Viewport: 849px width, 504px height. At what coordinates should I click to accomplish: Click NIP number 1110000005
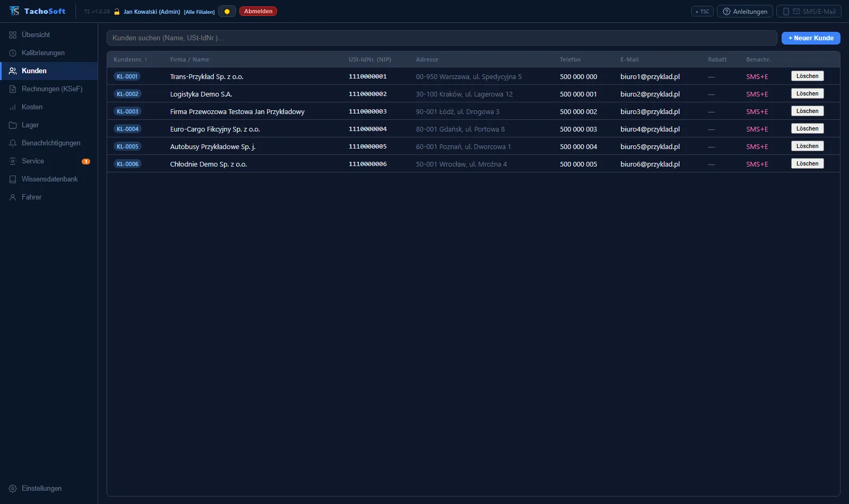coord(368,146)
